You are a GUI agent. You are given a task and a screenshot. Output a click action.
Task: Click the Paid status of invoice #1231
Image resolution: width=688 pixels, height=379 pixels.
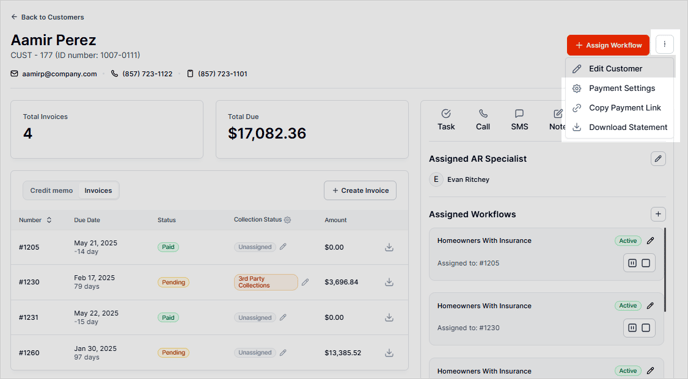[168, 317]
